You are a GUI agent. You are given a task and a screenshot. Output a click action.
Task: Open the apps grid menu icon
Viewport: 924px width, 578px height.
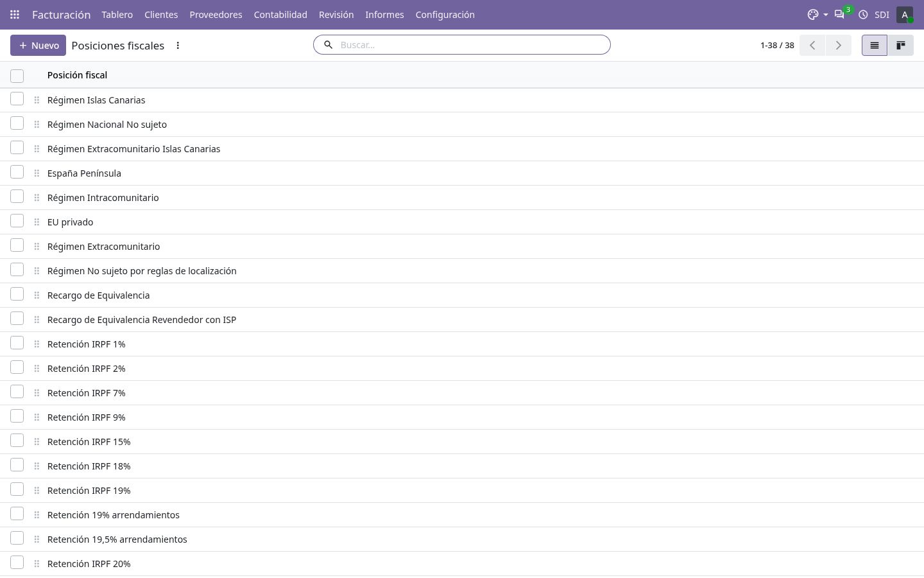pos(15,14)
